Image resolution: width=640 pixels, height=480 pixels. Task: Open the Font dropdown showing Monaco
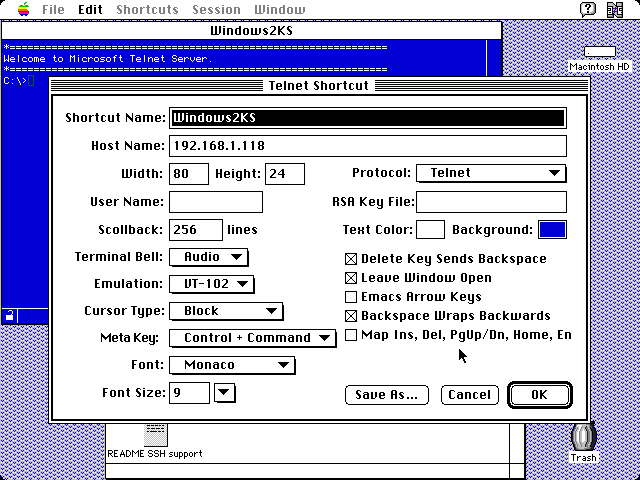pos(232,365)
